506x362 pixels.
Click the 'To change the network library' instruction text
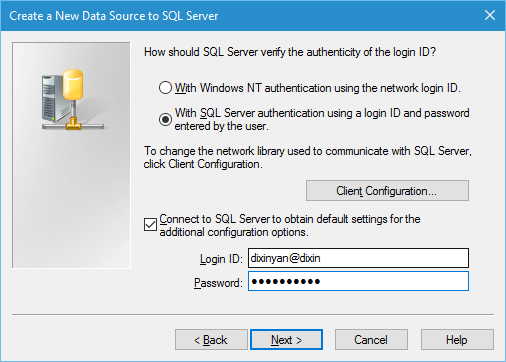pos(307,157)
